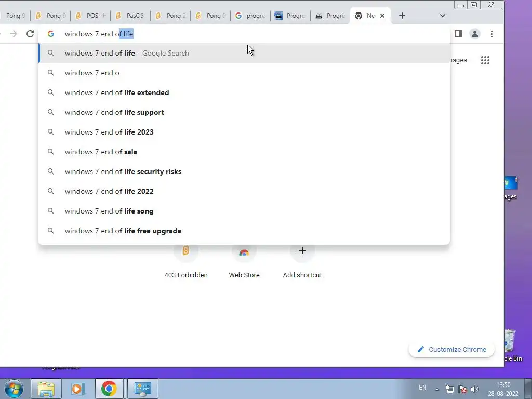Open the clock showing 13:50
The height and width of the screenshot is (399, 532).
tap(503, 389)
